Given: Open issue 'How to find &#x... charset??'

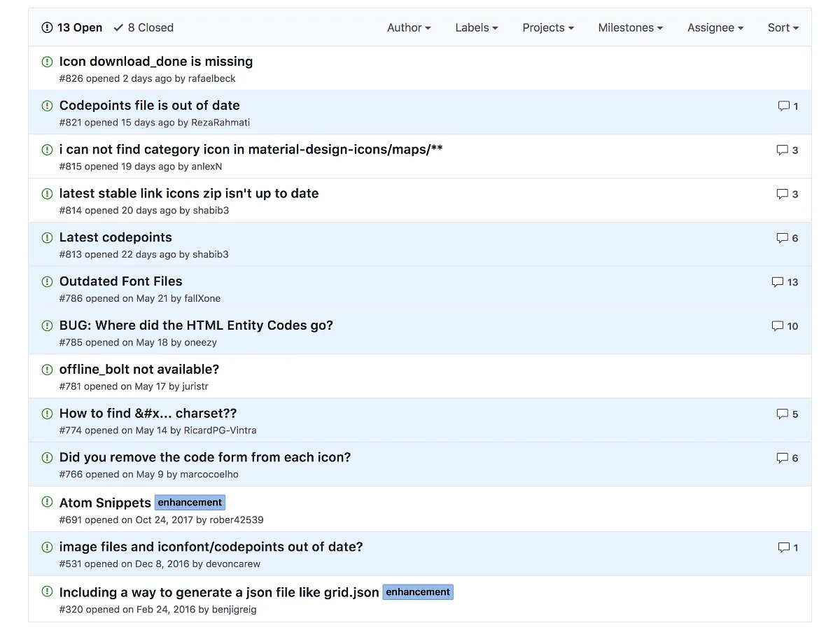Looking at the screenshot, I should (x=148, y=413).
